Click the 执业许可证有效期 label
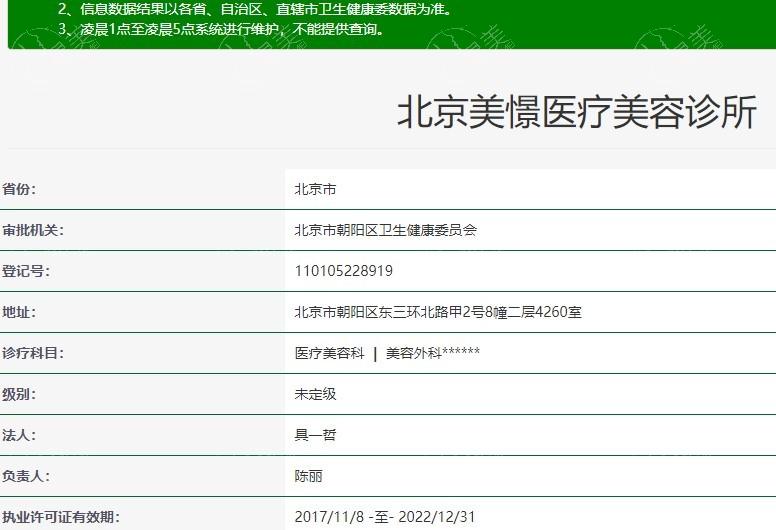The width and height of the screenshot is (776, 530). [60, 518]
